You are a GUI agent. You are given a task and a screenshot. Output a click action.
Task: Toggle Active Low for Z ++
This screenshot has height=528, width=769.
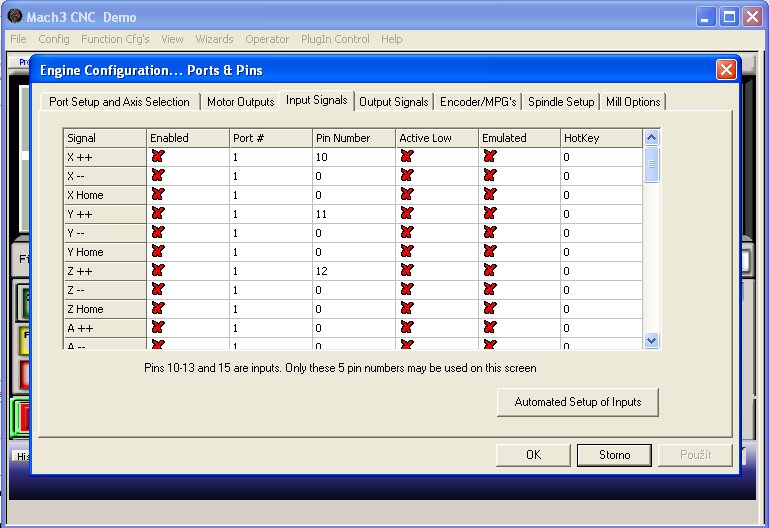coord(407,270)
